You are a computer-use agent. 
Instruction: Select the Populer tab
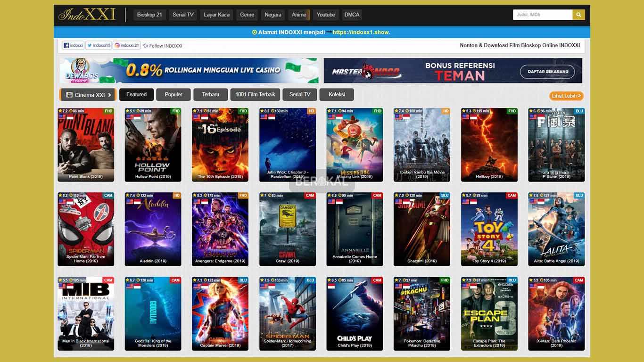tap(173, 94)
